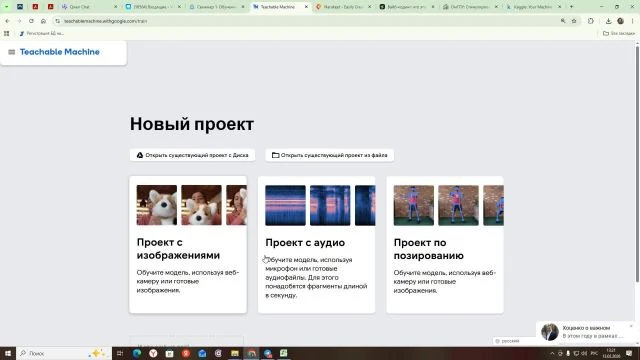This screenshot has width=640, height=360.
Task: Click the audio project description text
Action: pyautogui.click(x=316, y=278)
